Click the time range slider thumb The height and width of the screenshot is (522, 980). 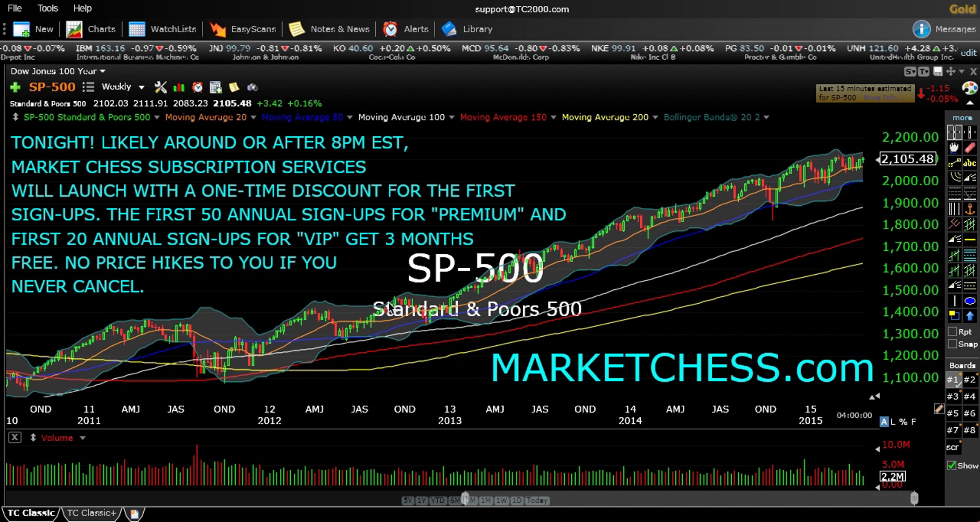pyautogui.click(x=465, y=498)
